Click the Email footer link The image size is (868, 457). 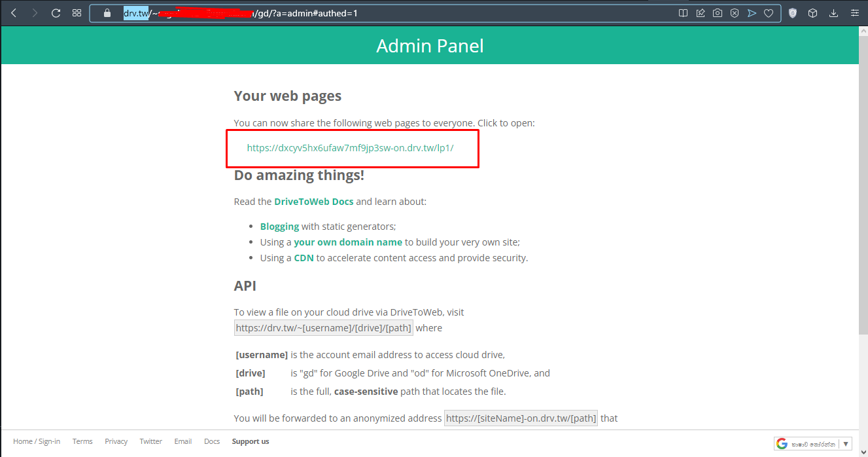(x=183, y=441)
